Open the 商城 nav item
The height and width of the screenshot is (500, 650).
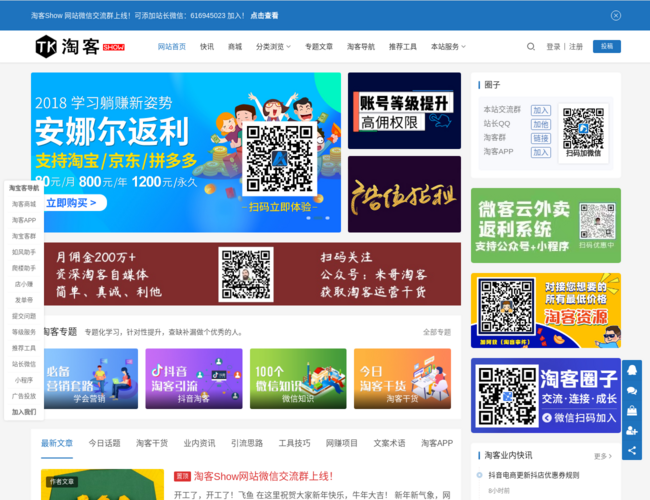pos(235,46)
